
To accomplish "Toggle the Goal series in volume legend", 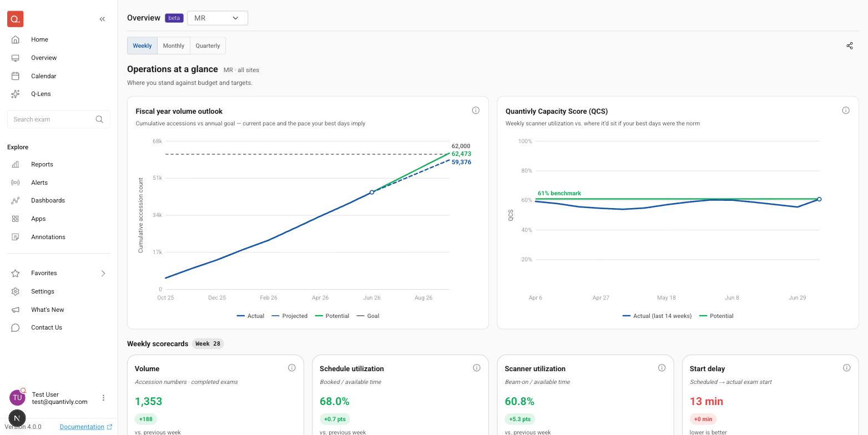I will point(368,316).
